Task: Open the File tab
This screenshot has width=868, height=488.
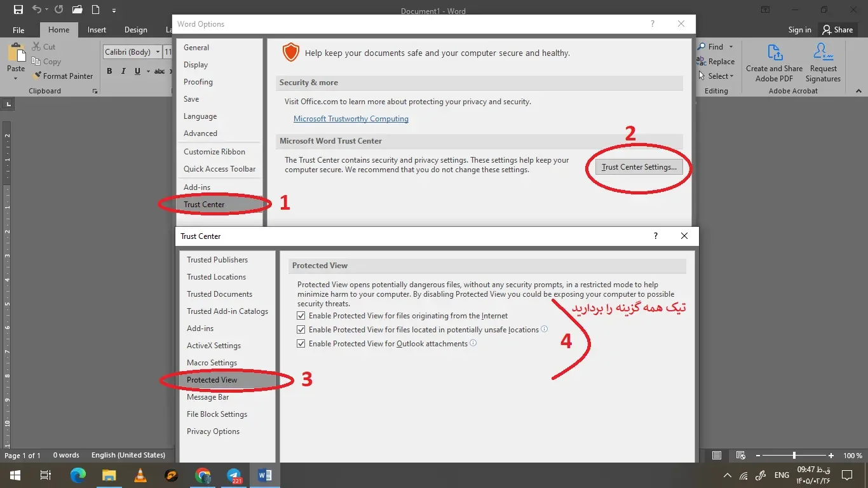Action: tap(18, 30)
